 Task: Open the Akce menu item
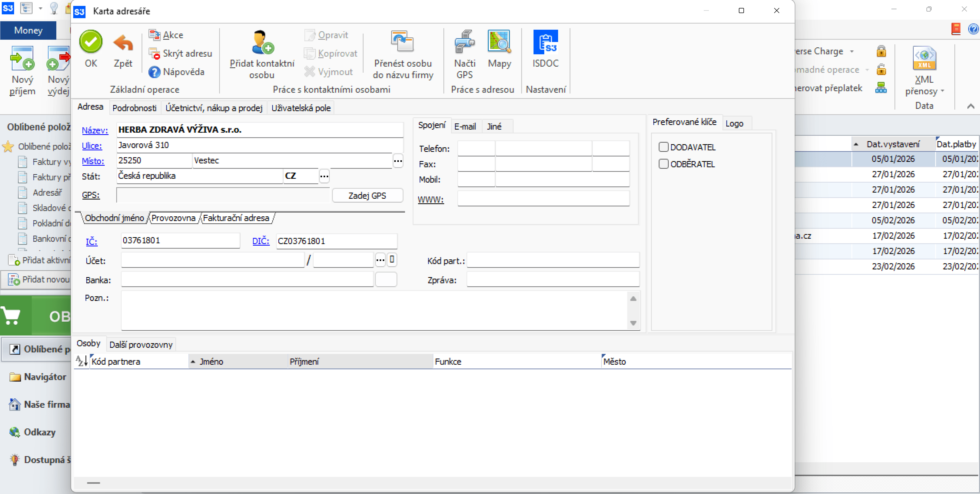click(166, 35)
